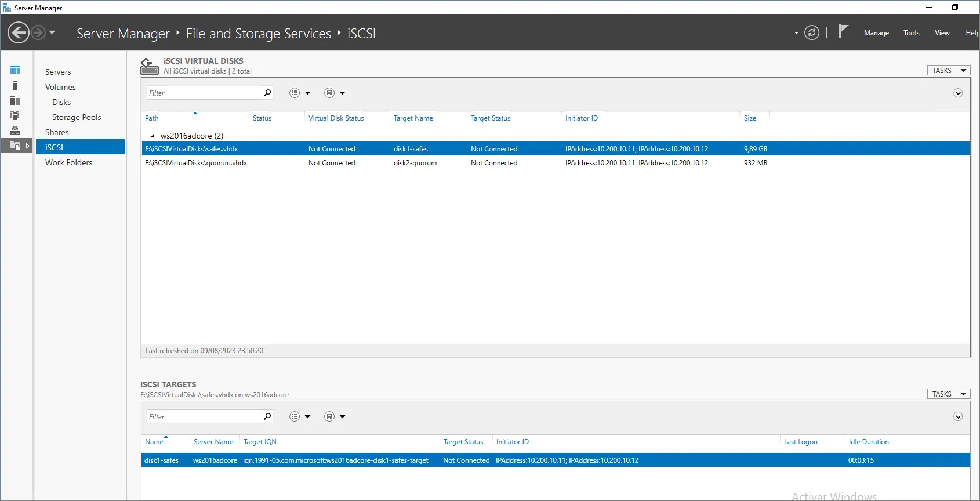
Task: Open the notifications flag
Action: coord(843,32)
